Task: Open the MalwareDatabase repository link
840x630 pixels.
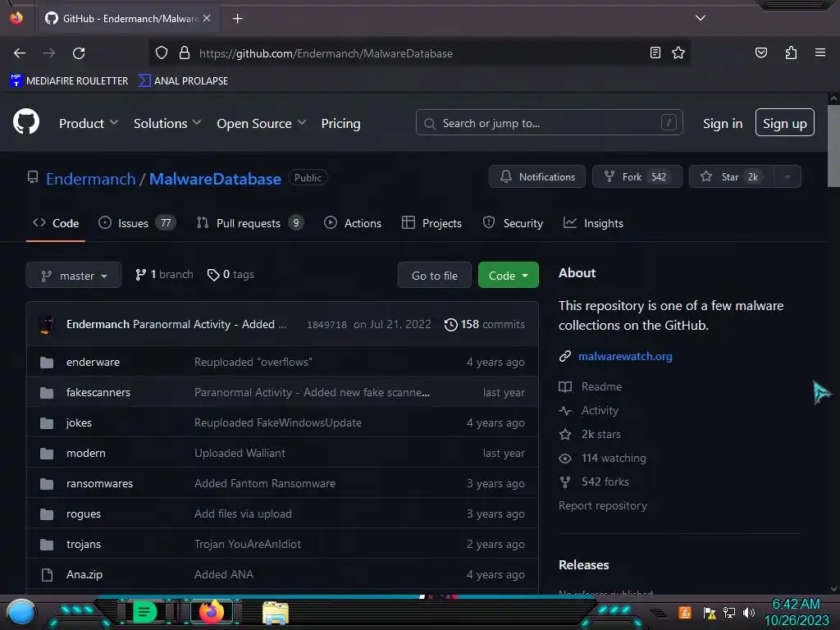Action: click(x=215, y=179)
